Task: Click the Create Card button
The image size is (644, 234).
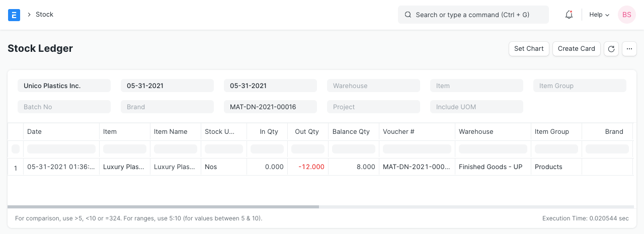Action: [577, 49]
